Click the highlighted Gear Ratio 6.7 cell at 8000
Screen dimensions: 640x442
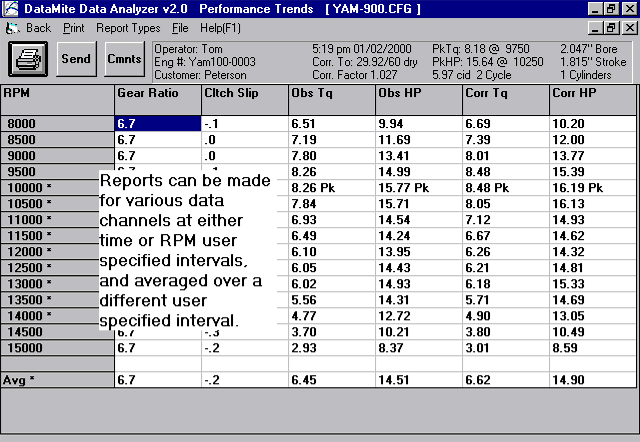point(158,124)
